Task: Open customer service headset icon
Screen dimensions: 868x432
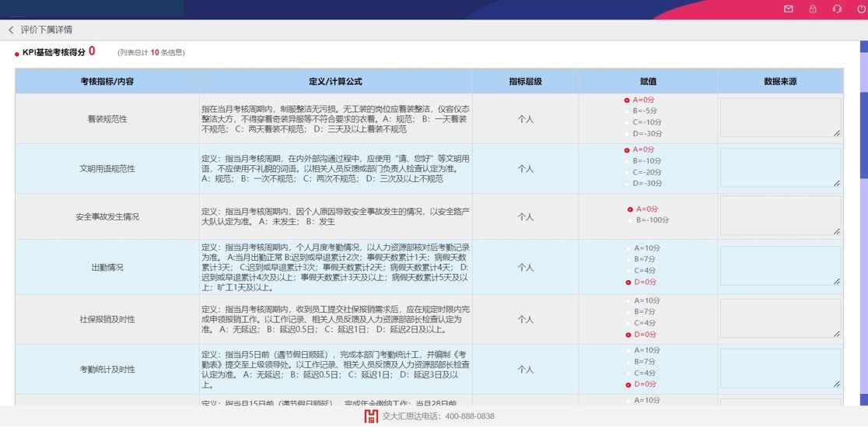Action: click(x=837, y=9)
